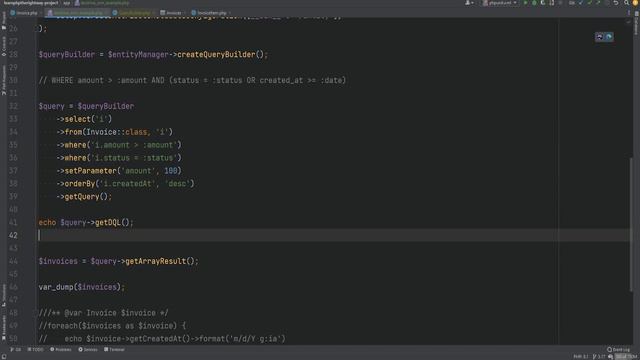
Task: Open the Event Log at bottom right
Action: tap(618, 350)
